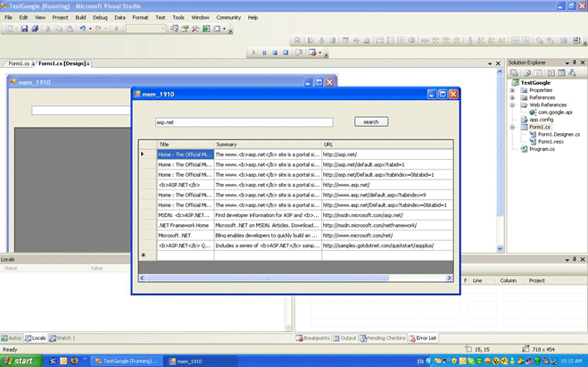Image resolution: width=588 pixels, height=367 pixels.
Task: Click the '.NET Framework Home' title cell
Action: click(186, 225)
